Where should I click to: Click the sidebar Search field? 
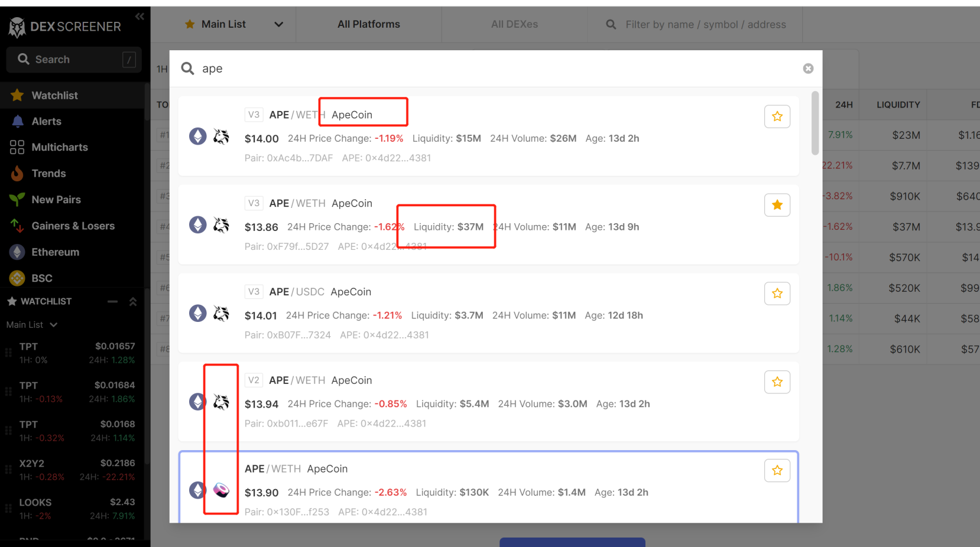pyautogui.click(x=74, y=59)
